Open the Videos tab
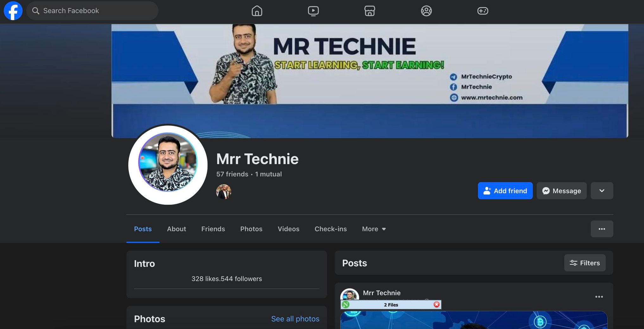 (288, 229)
